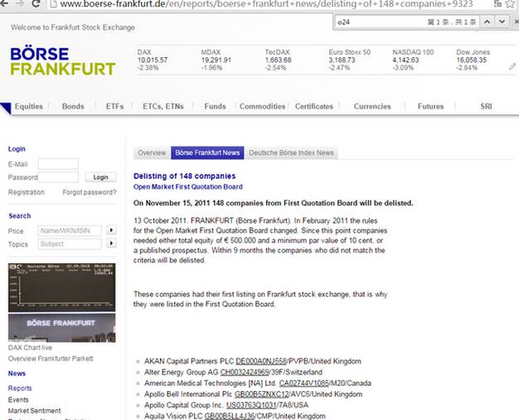Image resolution: width=519 pixels, height=420 pixels.
Task: Open the SRI menu
Action: click(486, 107)
